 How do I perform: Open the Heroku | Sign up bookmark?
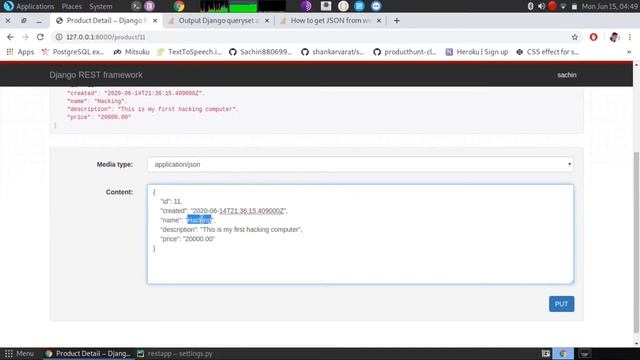(476, 52)
